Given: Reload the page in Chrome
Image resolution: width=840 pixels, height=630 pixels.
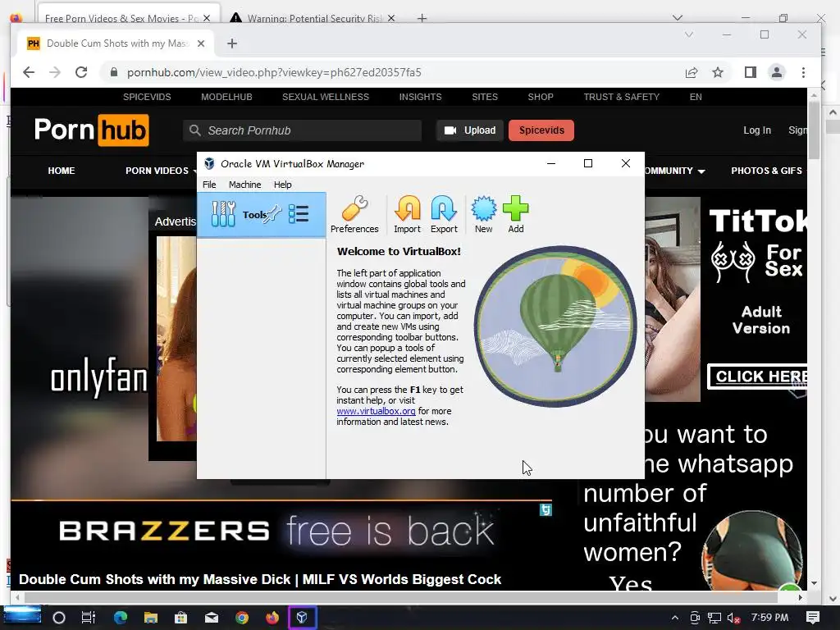Looking at the screenshot, I should 81,72.
